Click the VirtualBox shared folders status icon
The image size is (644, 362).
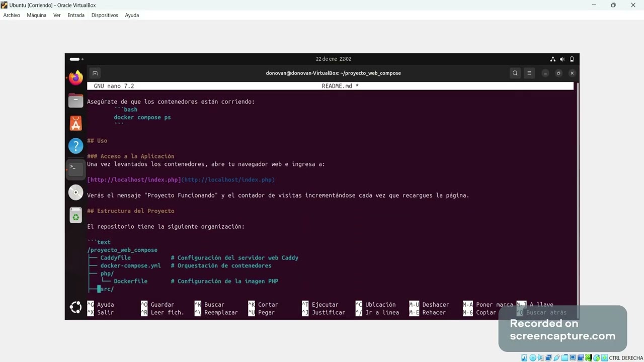click(x=565, y=358)
